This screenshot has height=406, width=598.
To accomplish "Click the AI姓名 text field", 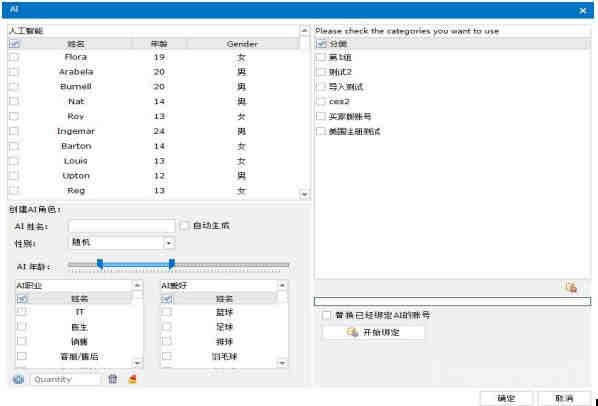I will (122, 226).
